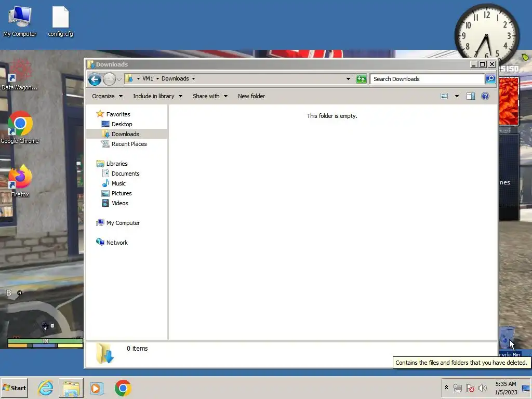Click the Downloads window title bar icon
The width and height of the screenshot is (532, 399).
point(90,64)
